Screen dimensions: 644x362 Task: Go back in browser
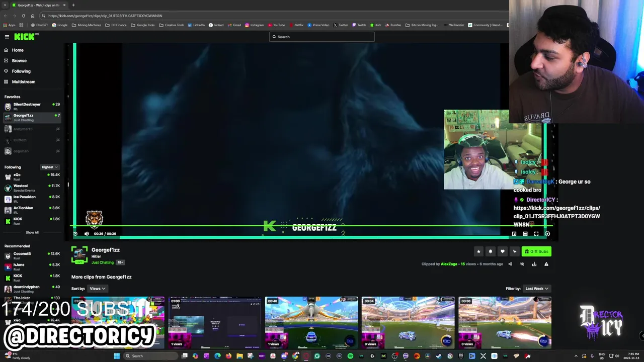click(x=6, y=16)
